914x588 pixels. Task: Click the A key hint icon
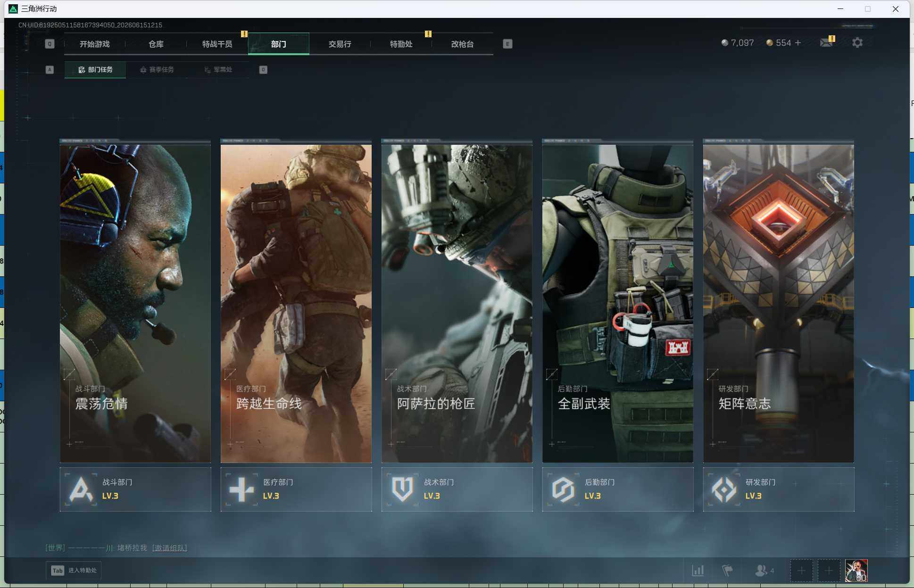pos(50,70)
